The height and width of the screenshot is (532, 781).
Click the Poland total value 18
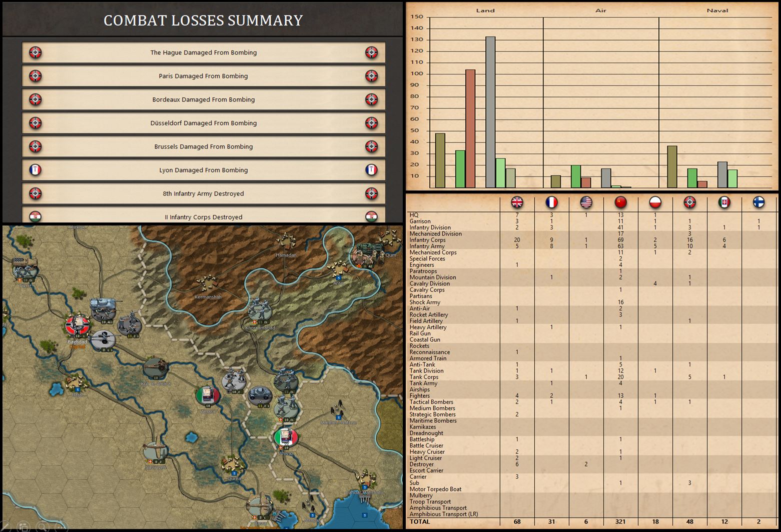click(x=655, y=521)
